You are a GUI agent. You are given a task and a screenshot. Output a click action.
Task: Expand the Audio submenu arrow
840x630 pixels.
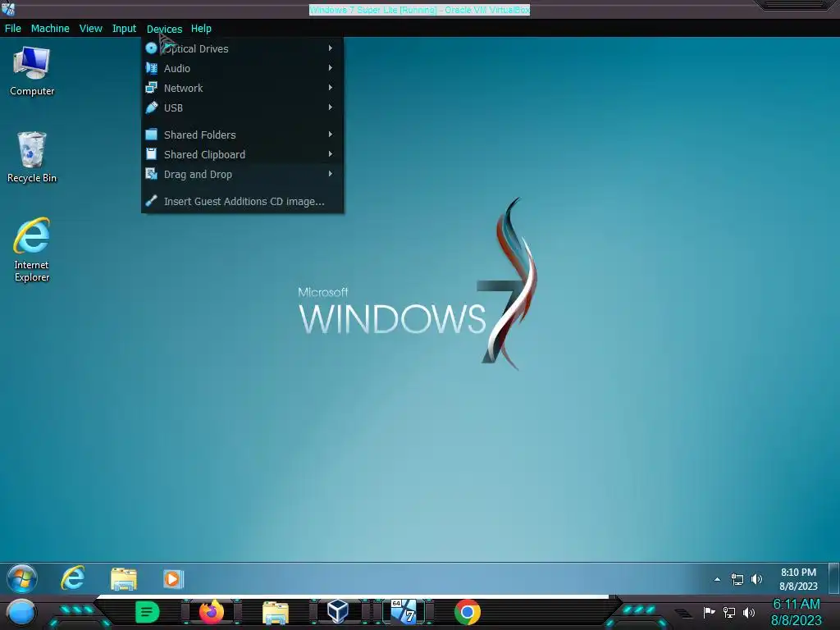coord(330,68)
